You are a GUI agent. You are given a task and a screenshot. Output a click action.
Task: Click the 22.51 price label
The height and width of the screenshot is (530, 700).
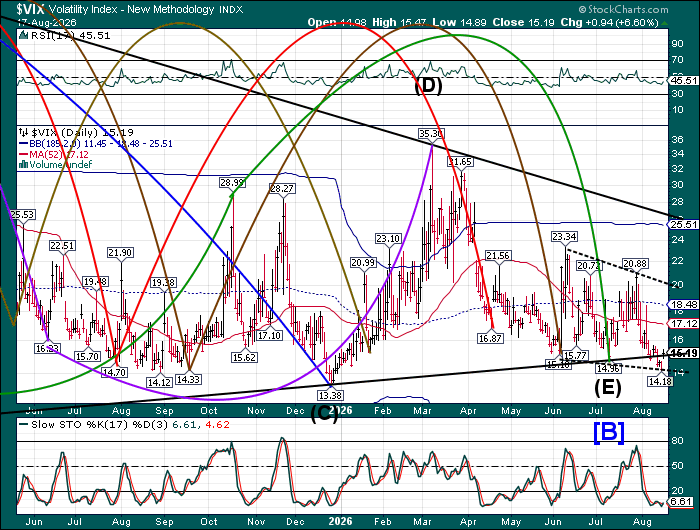coord(62,246)
